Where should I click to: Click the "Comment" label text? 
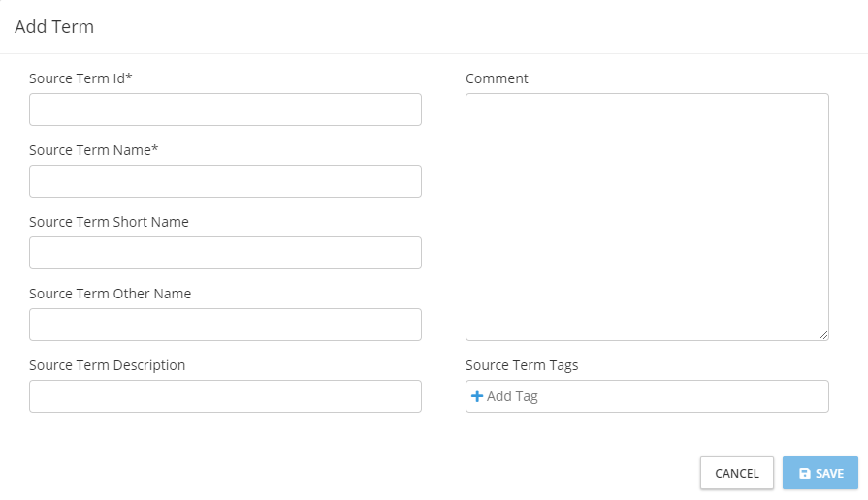pyautogui.click(x=497, y=78)
